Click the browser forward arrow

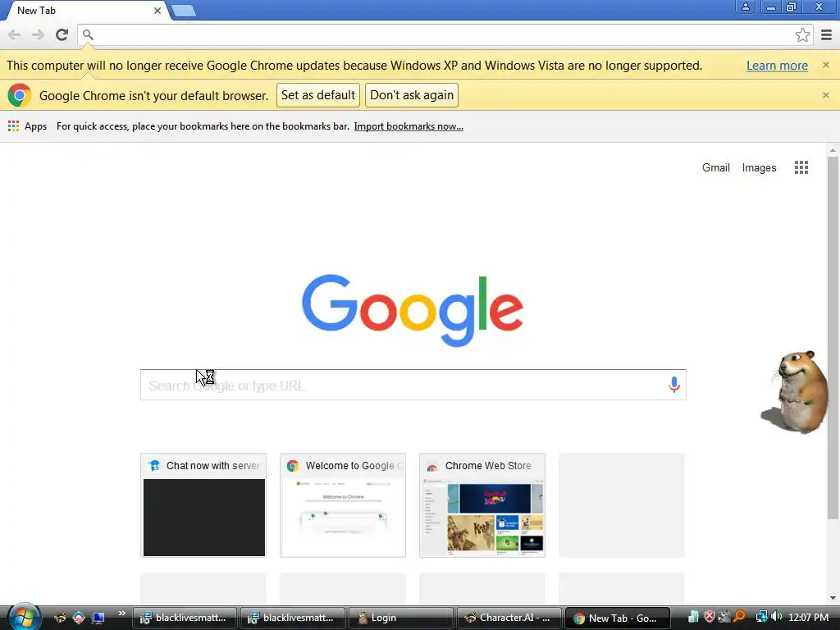tap(38, 34)
